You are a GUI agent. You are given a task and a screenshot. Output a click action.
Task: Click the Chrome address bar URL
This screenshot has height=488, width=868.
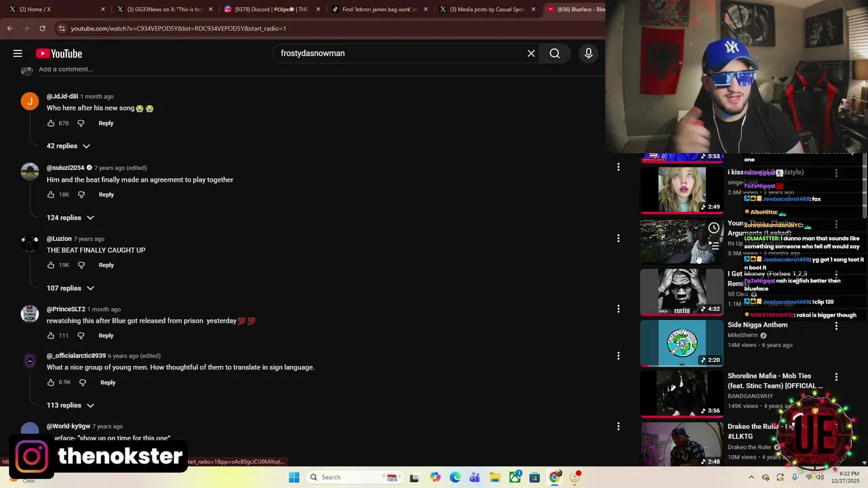(178, 28)
